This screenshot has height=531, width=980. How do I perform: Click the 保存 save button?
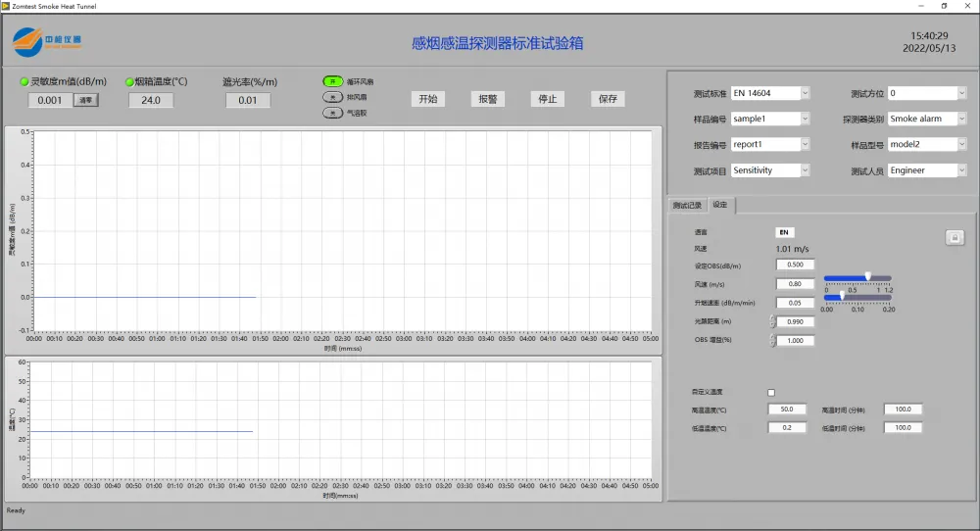click(x=609, y=99)
